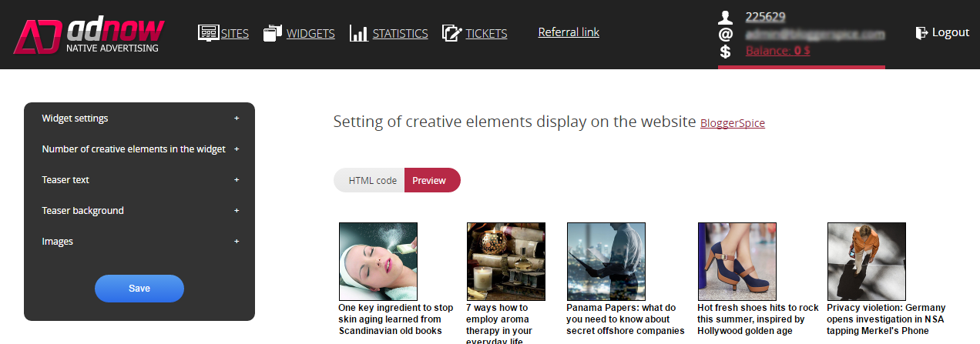
Task: Click the user profile silhouette icon
Action: tap(725, 17)
